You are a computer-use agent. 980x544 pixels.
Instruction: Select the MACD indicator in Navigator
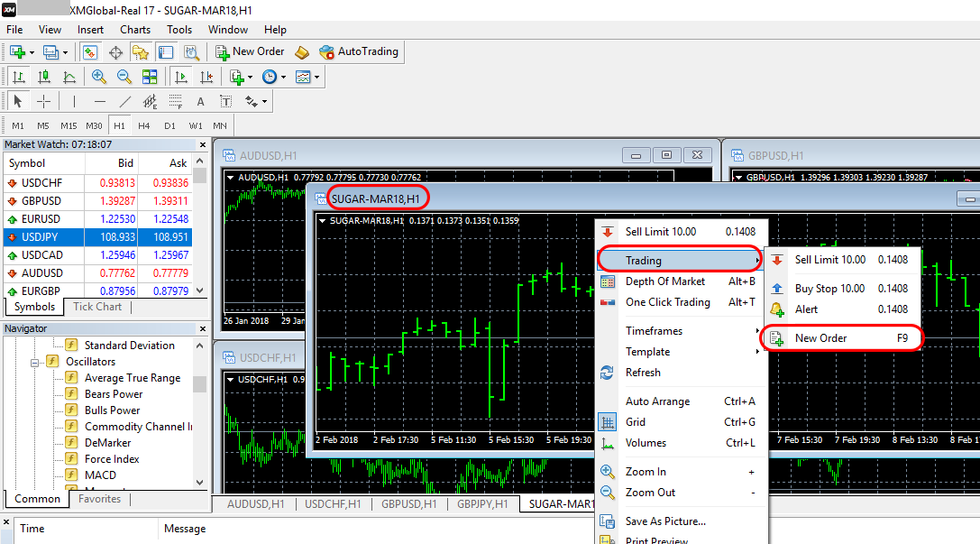(100, 475)
